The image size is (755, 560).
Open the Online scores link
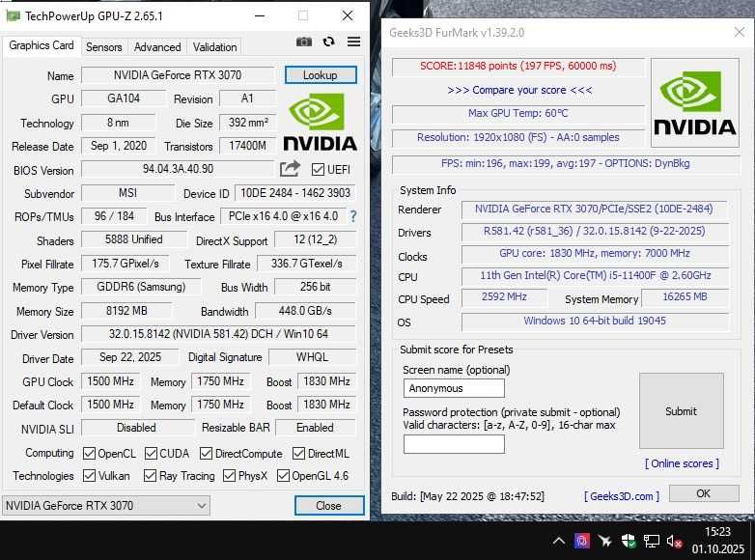tap(682, 463)
